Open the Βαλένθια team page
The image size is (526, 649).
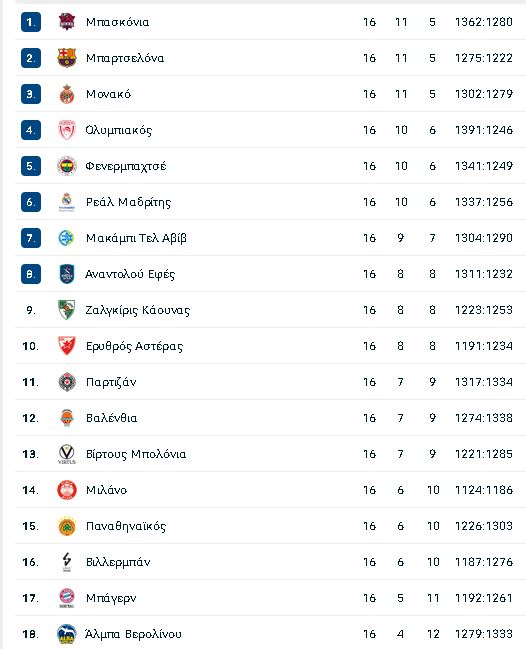pyautogui.click(x=111, y=418)
